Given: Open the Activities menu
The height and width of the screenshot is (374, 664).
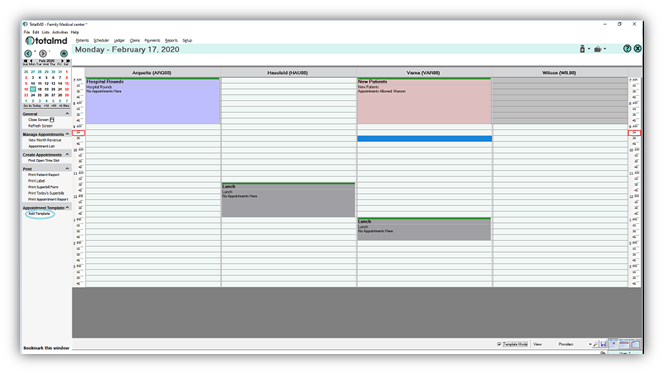Looking at the screenshot, I should coord(60,32).
